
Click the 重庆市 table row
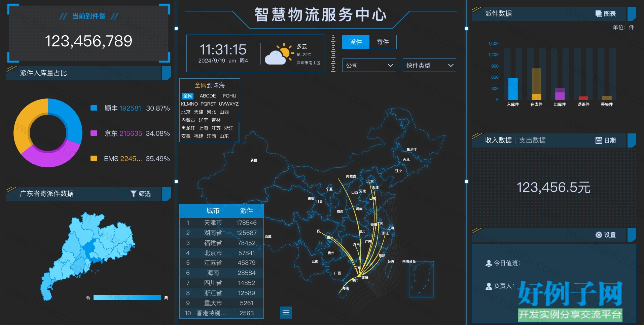(x=221, y=303)
